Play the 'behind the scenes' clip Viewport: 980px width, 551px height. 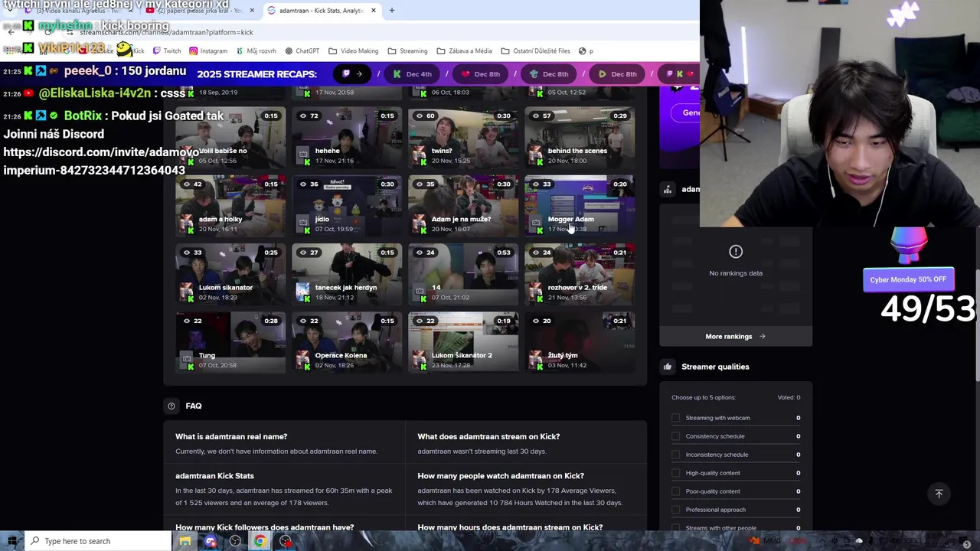[x=580, y=139]
